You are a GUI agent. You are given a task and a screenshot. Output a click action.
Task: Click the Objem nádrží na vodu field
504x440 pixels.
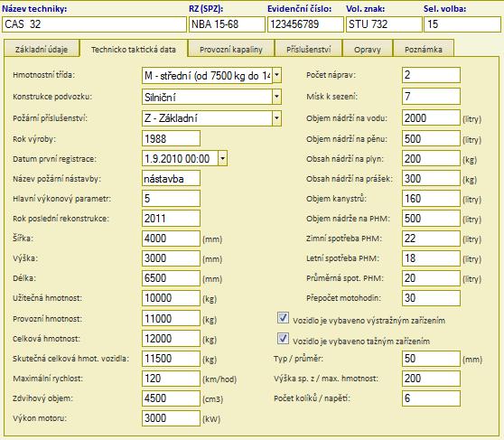tap(431, 117)
